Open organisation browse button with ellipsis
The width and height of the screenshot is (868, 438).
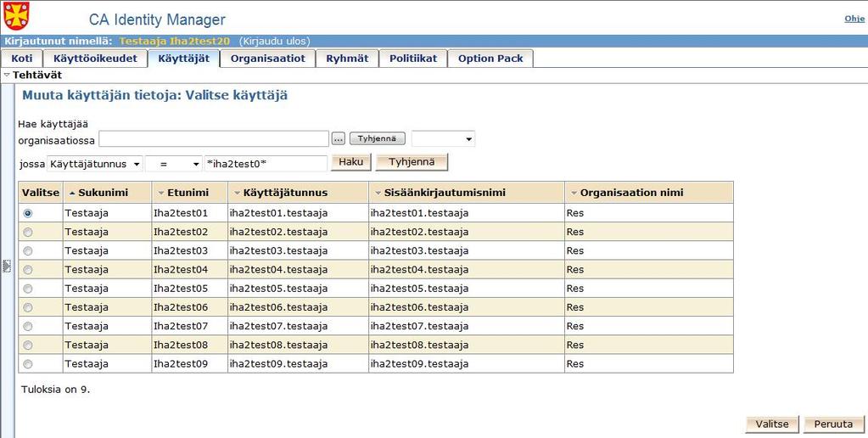point(339,138)
